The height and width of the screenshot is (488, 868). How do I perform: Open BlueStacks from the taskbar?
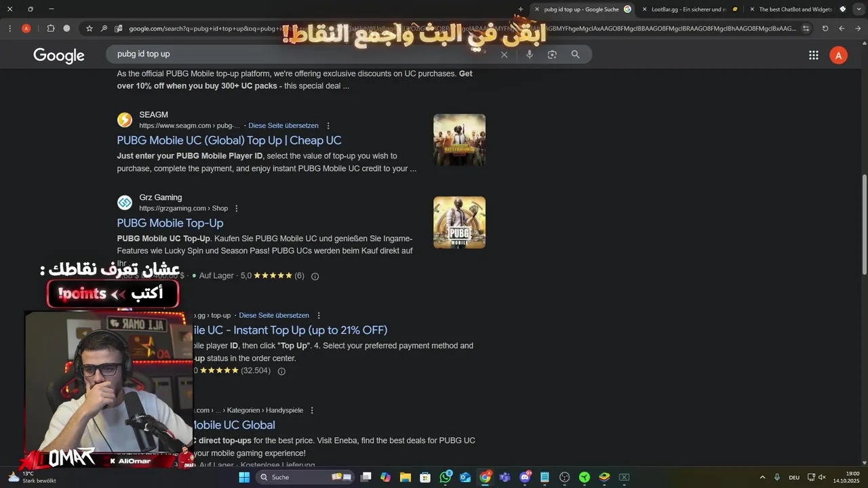pyautogui.click(x=604, y=477)
